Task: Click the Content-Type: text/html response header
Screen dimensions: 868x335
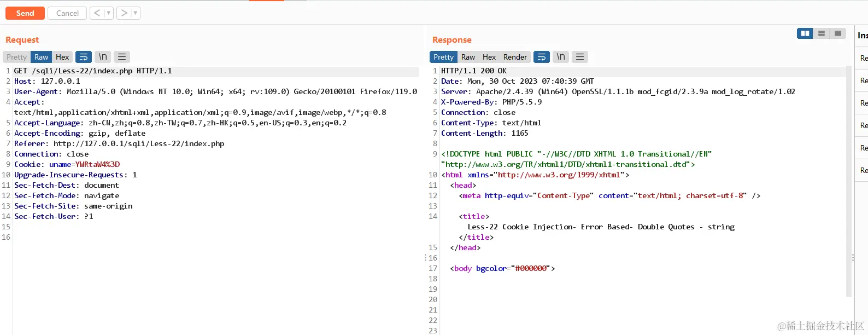Action: tap(491, 123)
